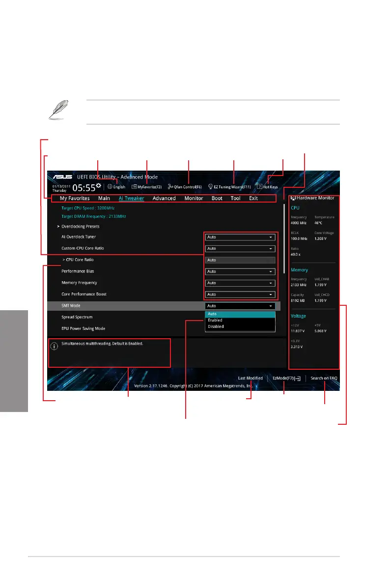Click Search on FAQ link
This screenshot has width=390, height=588.
click(x=324, y=378)
